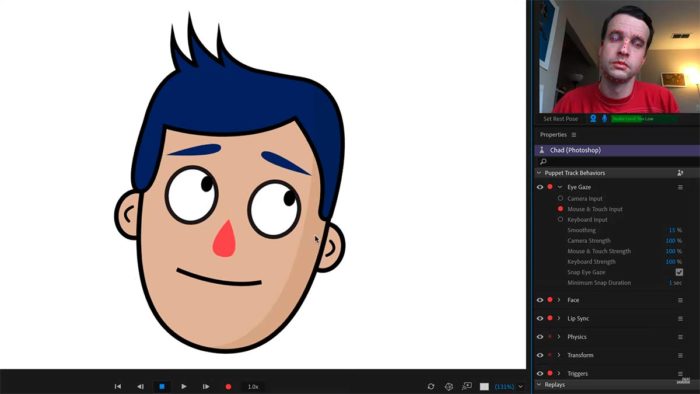Collapse the Puppet Track Behaviors section
This screenshot has width=700, height=394.
pyautogui.click(x=539, y=173)
